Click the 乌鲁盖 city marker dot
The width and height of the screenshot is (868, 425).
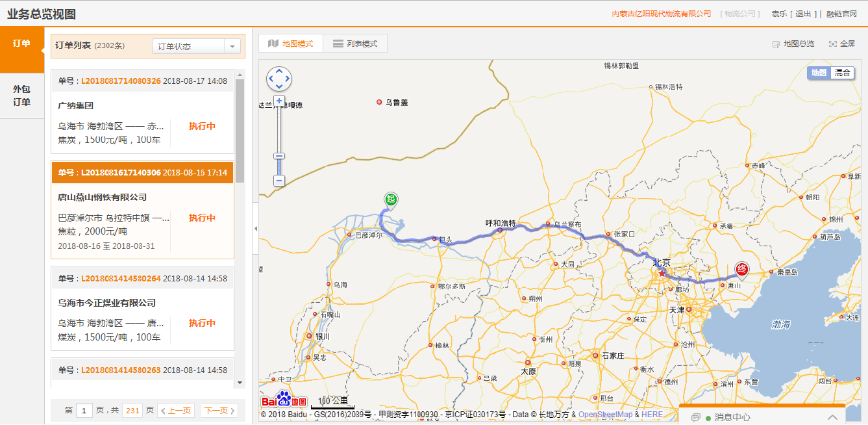(x=380, y=102)
